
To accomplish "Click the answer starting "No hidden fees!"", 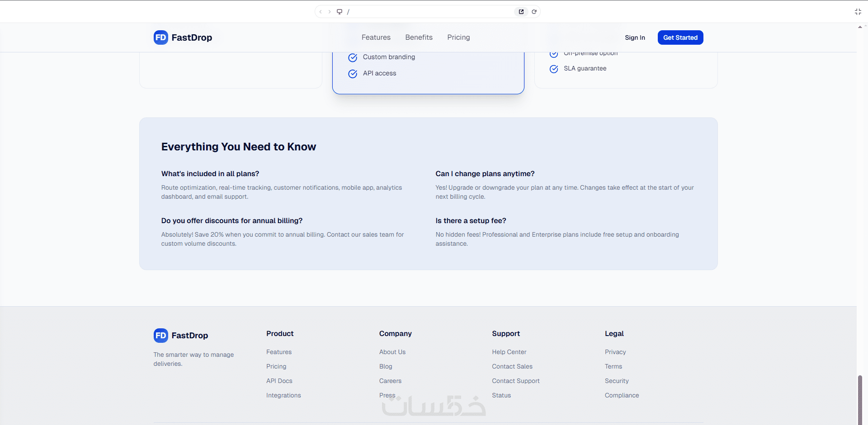I will coord(557,239).
